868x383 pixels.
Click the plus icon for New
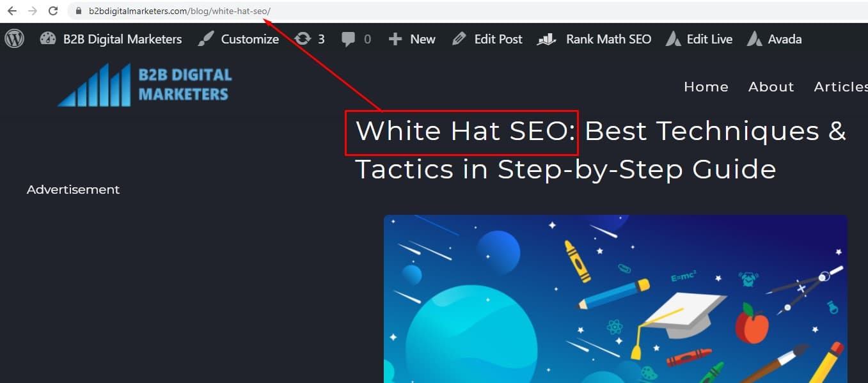click(x=395, y=39)
